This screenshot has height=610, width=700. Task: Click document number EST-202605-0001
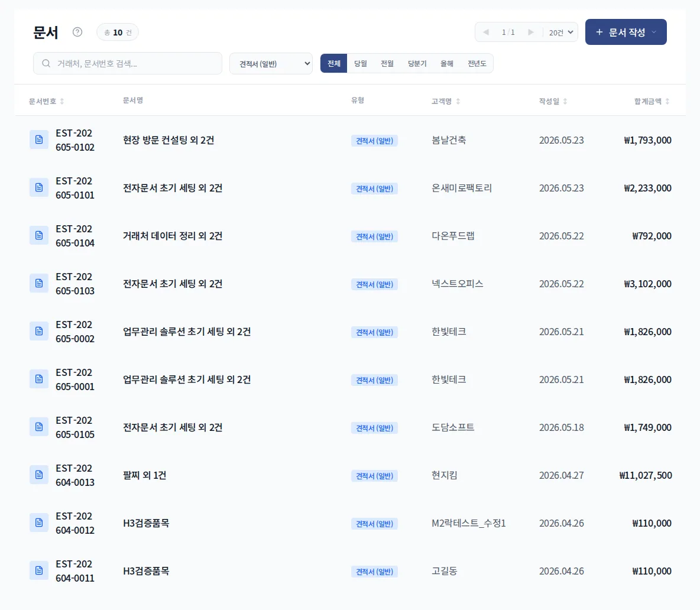75,379
